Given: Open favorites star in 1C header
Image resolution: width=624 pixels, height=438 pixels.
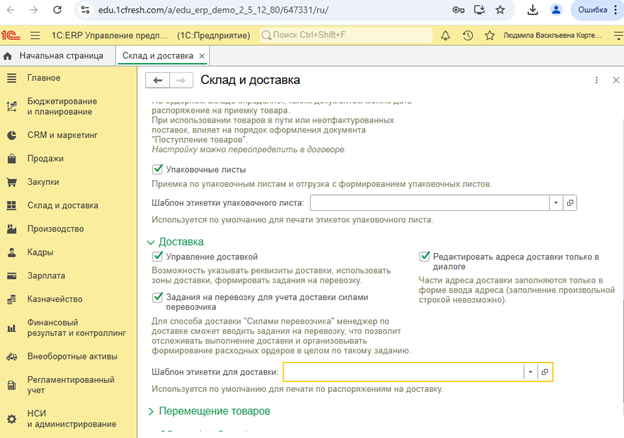Looking at the screenshot, I should (490, 35).
